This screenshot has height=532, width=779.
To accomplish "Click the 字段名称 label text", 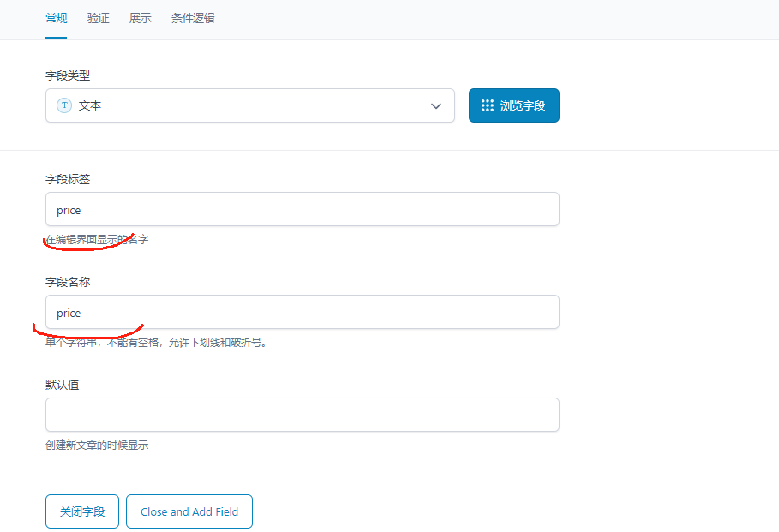I will [68, 282].
